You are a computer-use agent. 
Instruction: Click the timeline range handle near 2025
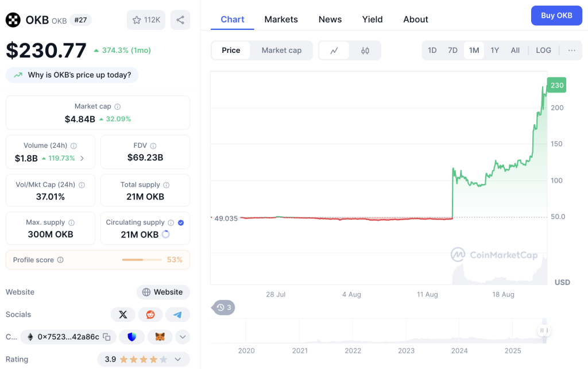pos(544,330)
